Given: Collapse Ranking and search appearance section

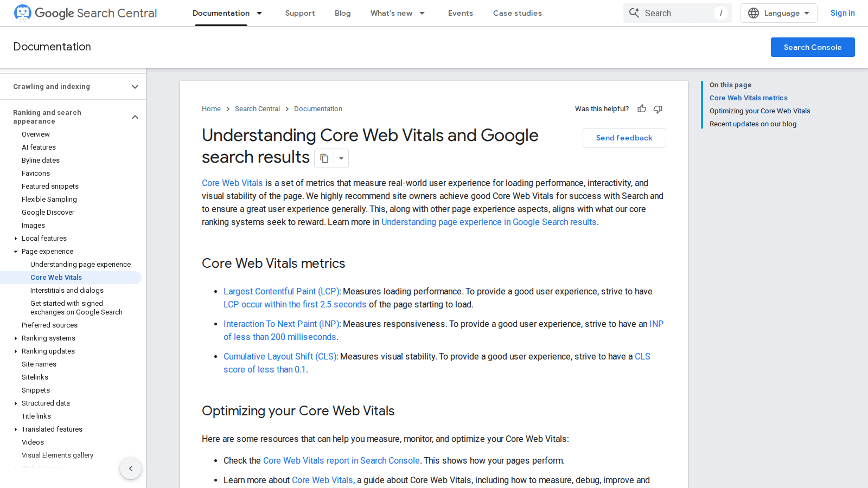Looking at the screenshot, I should pos(135,117).
